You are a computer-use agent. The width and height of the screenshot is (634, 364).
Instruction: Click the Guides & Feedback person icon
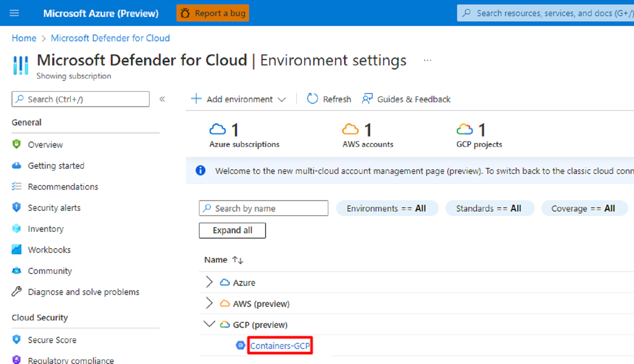point(367,99)
